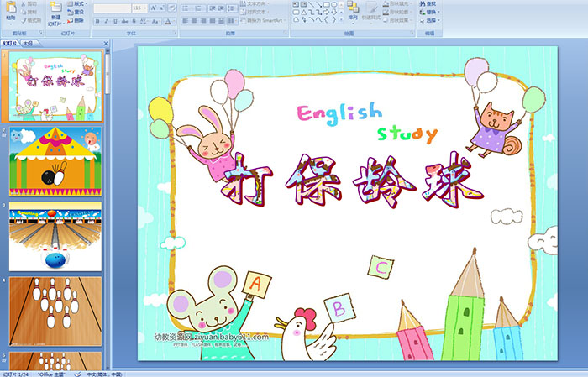
Task: Close the slide thumbnail pane
Action: [106, 44]
